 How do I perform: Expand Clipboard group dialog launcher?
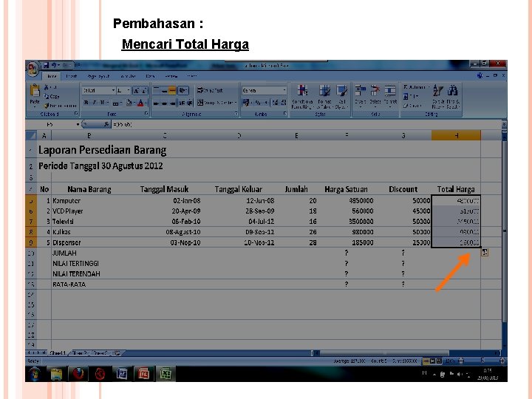point(76,114)
